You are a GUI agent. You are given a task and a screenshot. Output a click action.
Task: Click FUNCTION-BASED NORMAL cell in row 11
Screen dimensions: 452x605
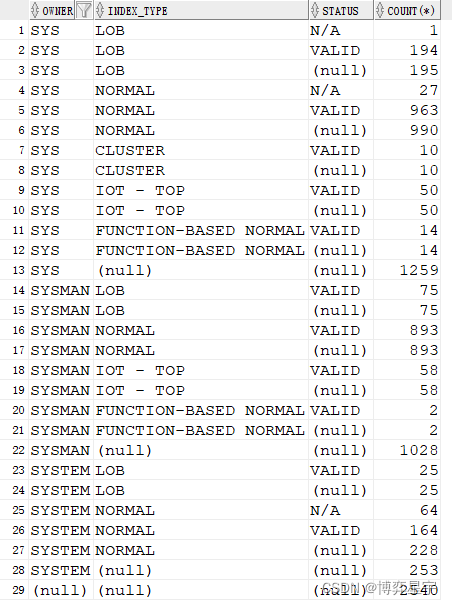(201, 231)
